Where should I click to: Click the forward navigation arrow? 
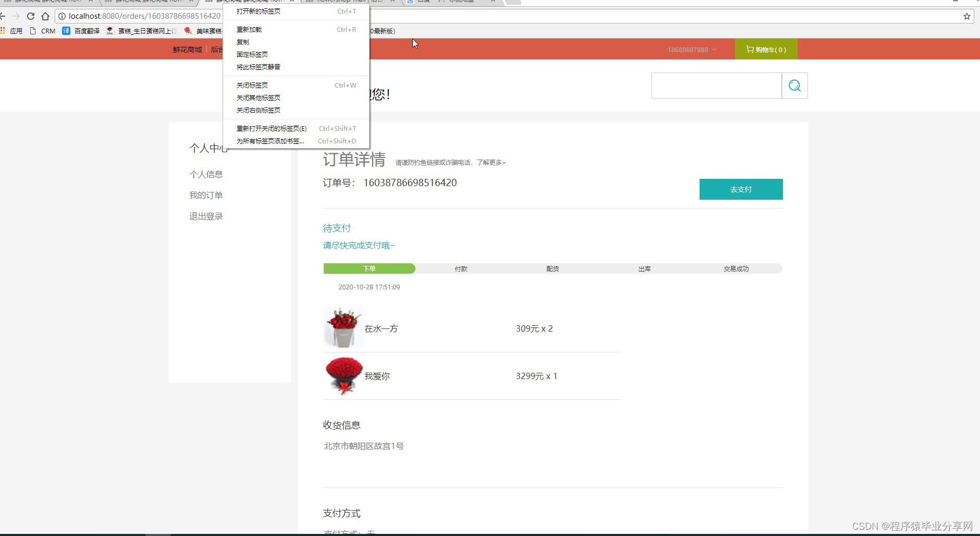click(16, 16)
